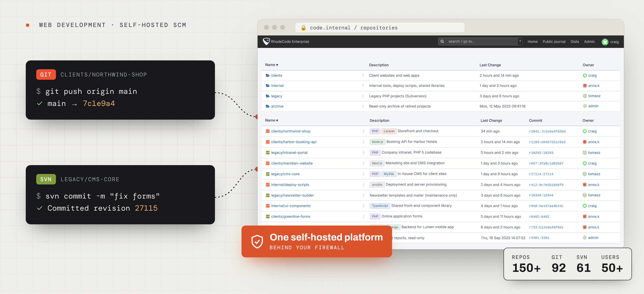The width and height of the screenshot is (644, 294).
Task: Sort repository groups by Name header
Action: 271,65
